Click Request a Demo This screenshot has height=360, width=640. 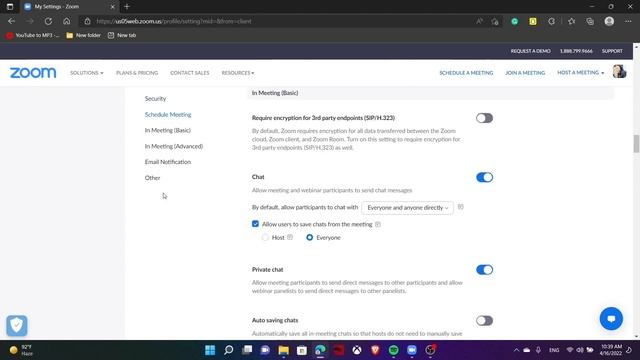tap(531, 51)
